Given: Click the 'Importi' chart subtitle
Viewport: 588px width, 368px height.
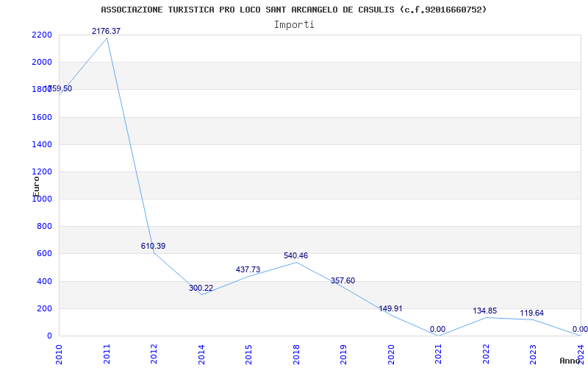Looking at the screenshot, I should click(294, 25).
